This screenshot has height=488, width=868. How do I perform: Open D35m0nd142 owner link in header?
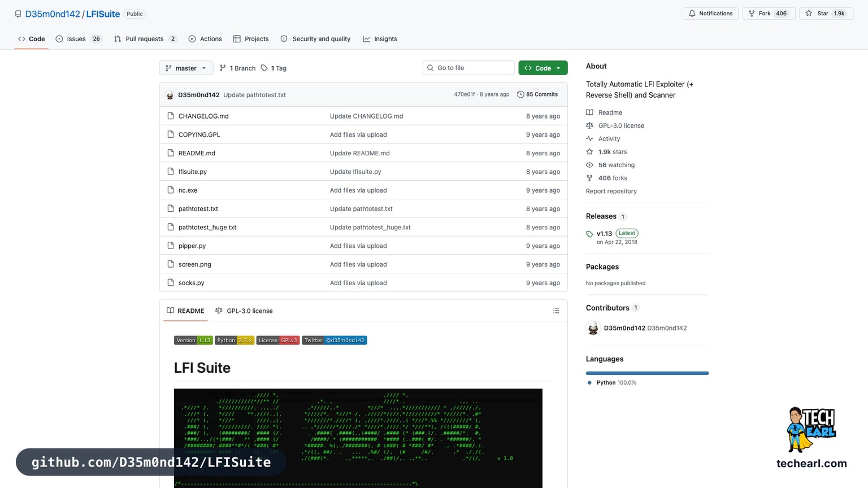(53, 14)
